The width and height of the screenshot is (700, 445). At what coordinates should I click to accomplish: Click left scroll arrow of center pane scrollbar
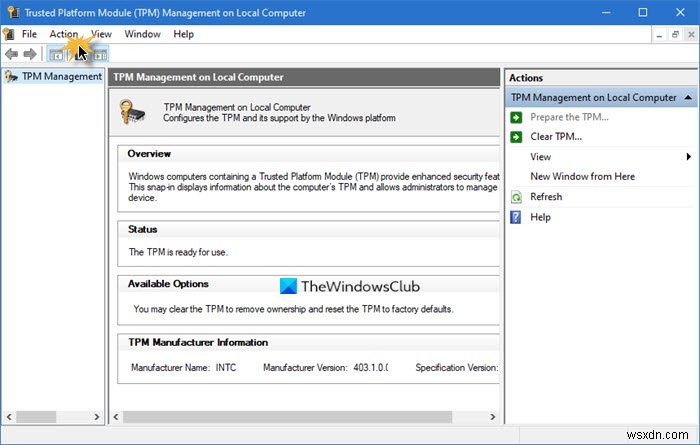pos(116,417)
